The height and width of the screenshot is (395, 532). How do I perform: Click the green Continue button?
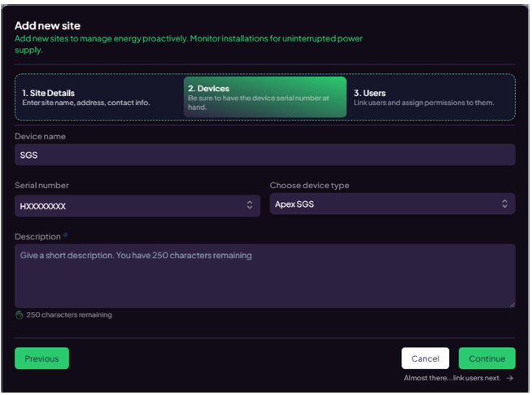click(x=487, y=358)
